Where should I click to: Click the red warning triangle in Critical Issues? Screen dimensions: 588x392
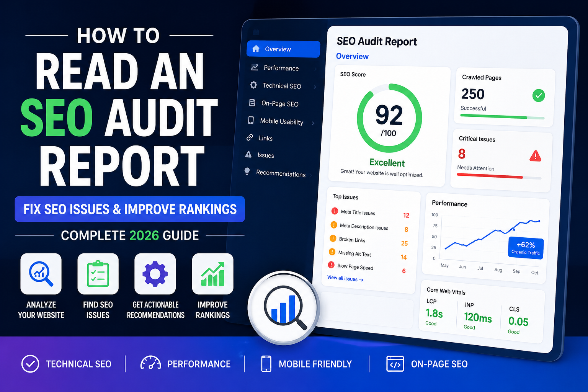click(x=535, y=156)
